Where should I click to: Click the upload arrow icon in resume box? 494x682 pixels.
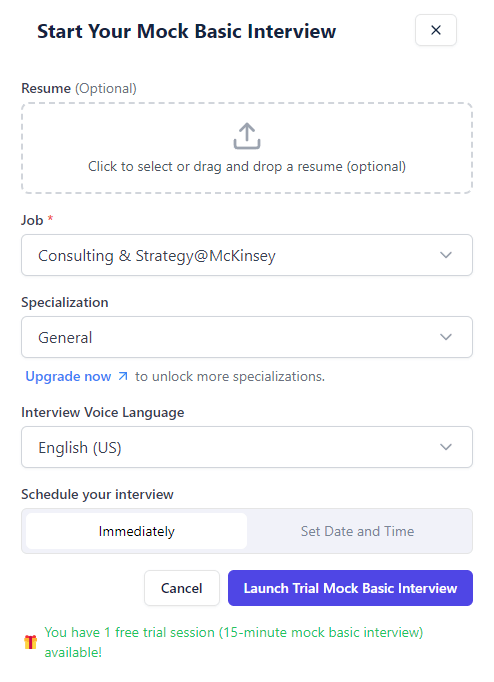[247, 136]
